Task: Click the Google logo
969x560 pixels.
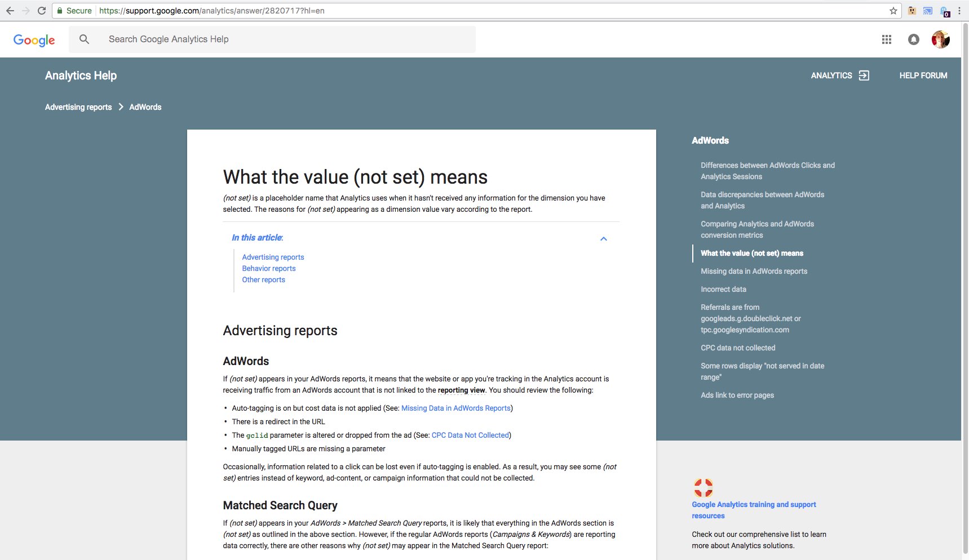Action: coord(34,39)
